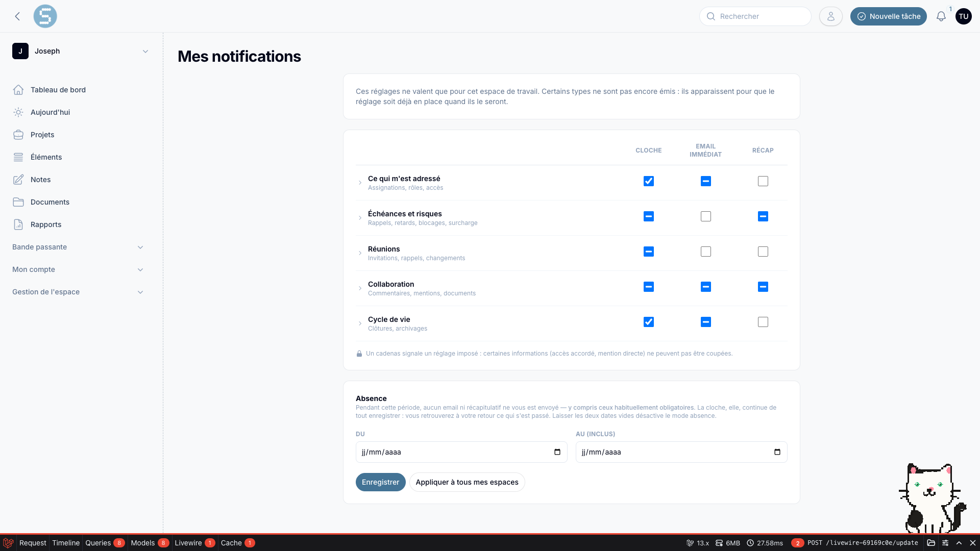Minimize the debugbar with the caret icon

click(x=959, y=543)
